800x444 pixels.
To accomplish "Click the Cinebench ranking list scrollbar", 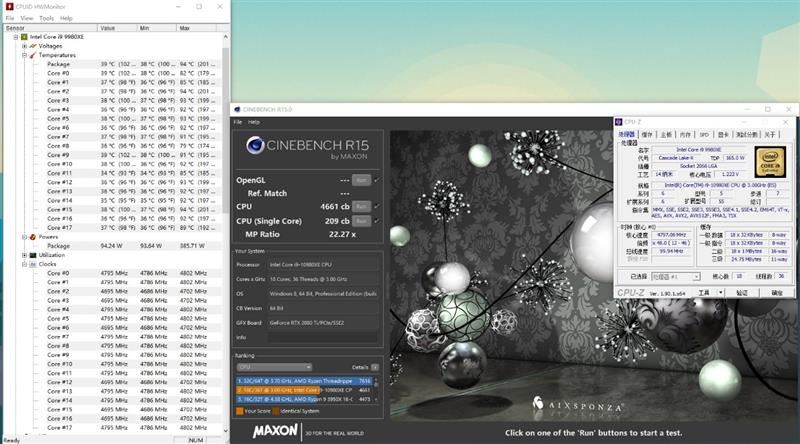I will pyautogui.click(x=377, y=390).
